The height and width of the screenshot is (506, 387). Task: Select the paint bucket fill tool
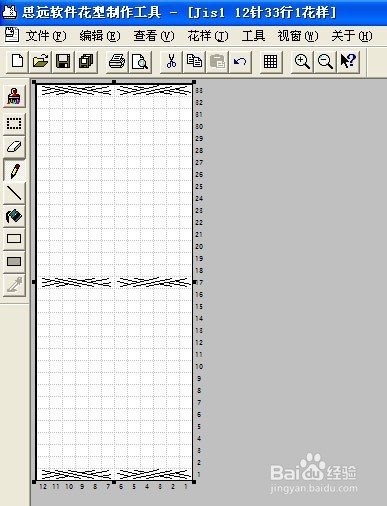(14, 216)
